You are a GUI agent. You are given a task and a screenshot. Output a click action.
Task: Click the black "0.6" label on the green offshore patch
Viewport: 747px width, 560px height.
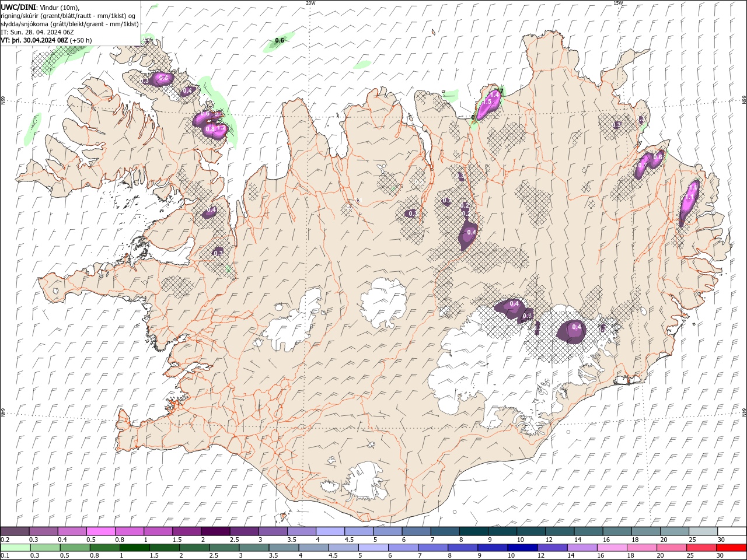280,40
